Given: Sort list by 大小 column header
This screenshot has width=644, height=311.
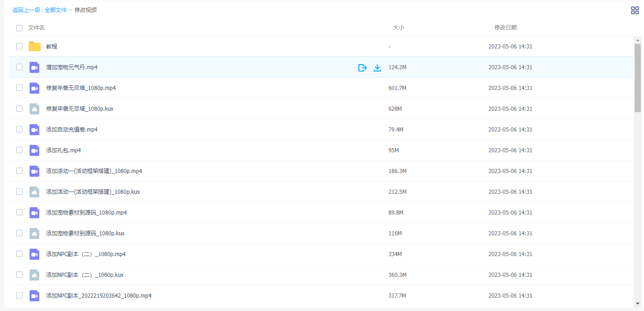Looking at the screenshot, I should [x=398, y=28].
